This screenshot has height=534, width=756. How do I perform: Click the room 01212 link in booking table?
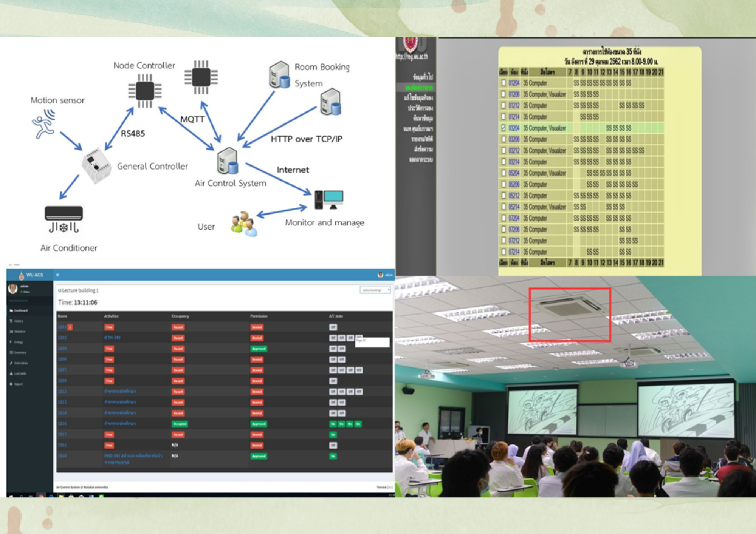click(x=514, y=105)
